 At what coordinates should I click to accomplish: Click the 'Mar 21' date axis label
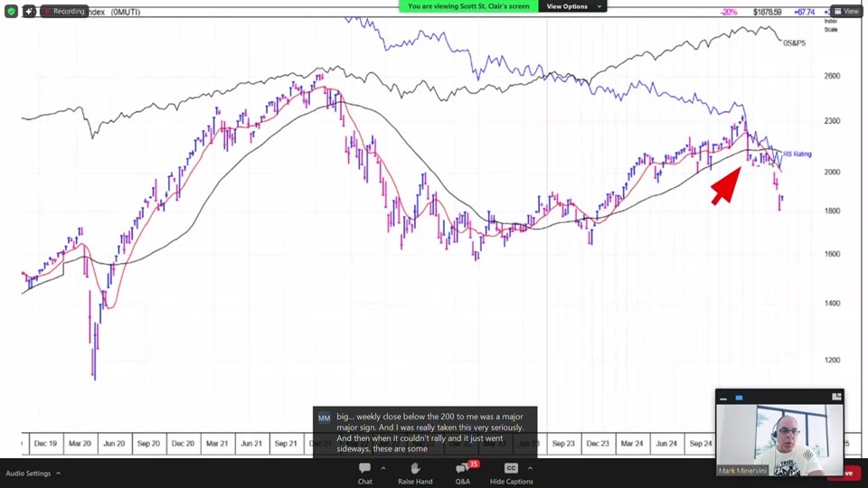pyautogui.click(x=217, y=444)
